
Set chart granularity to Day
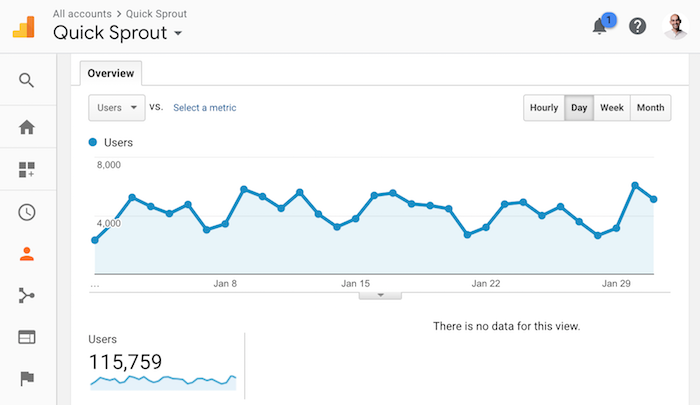(x=579, y=108)
